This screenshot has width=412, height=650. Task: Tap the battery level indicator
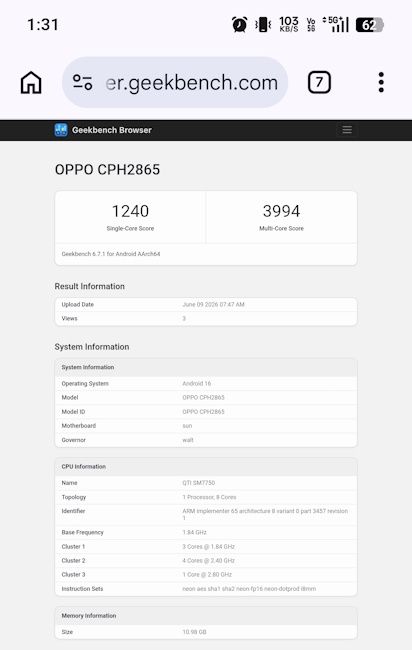(x=370, y=25)
